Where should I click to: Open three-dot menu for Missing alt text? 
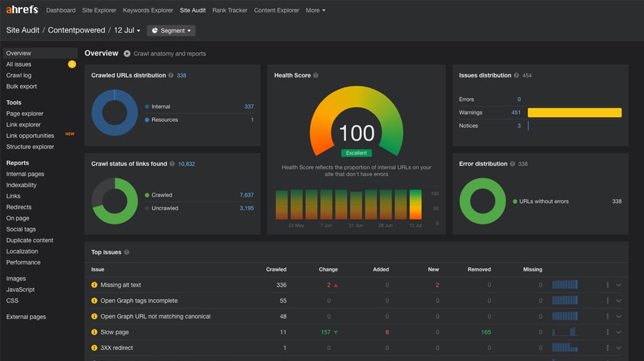point(607,285)
